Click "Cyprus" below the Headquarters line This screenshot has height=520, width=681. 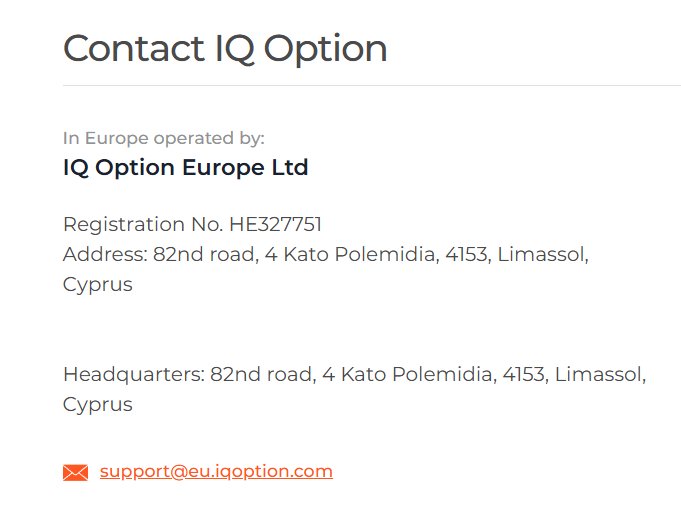(x=97, y=405)
